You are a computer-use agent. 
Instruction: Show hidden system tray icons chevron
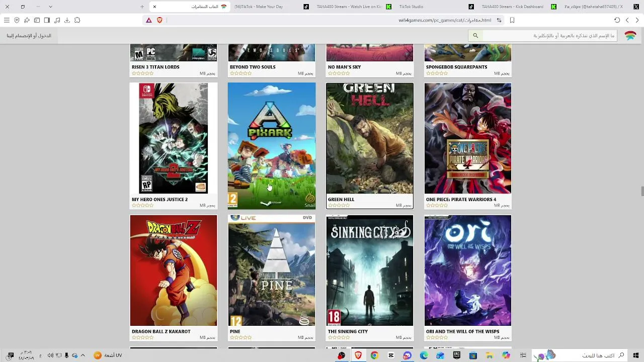point(83,355)
